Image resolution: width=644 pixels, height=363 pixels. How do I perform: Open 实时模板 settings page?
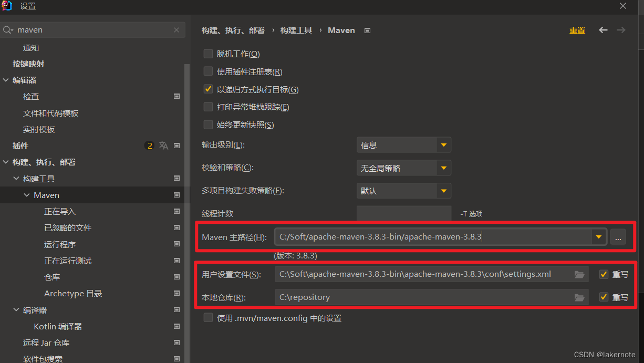tap(39, 129)
